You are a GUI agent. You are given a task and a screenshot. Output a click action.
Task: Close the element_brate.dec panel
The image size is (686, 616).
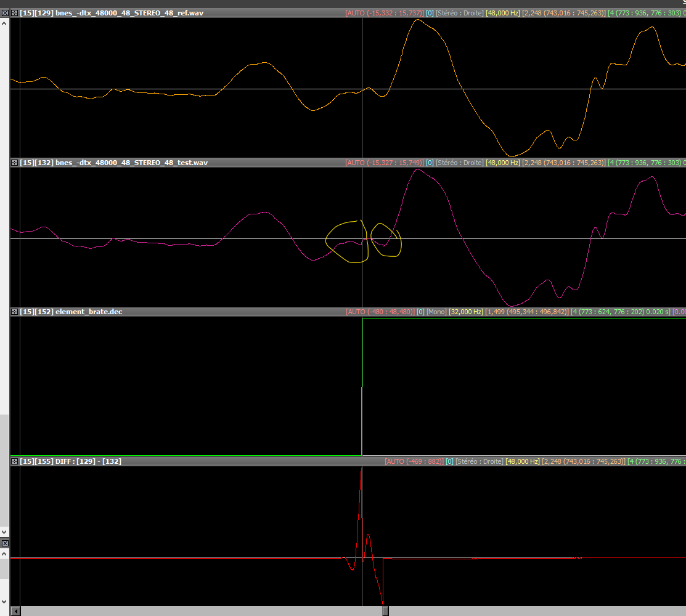pos(14,312)
